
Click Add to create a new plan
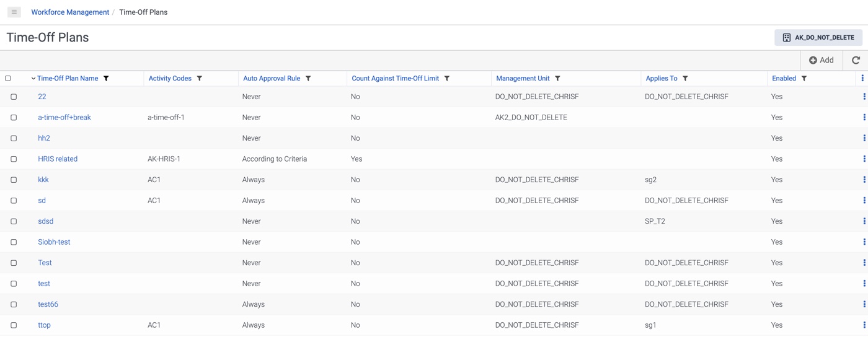click(x=821, y=60)
